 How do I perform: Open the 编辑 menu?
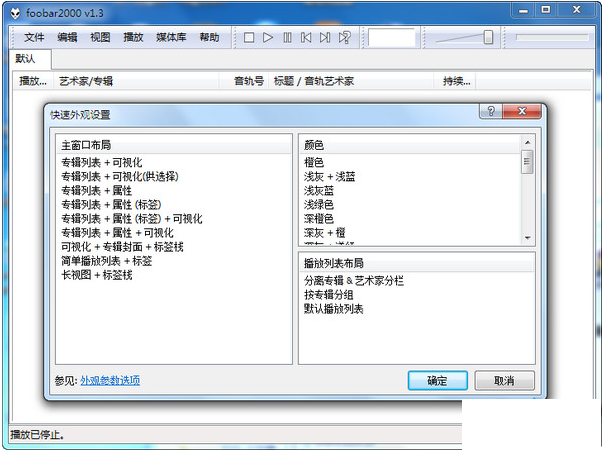(x=67, y=37)
